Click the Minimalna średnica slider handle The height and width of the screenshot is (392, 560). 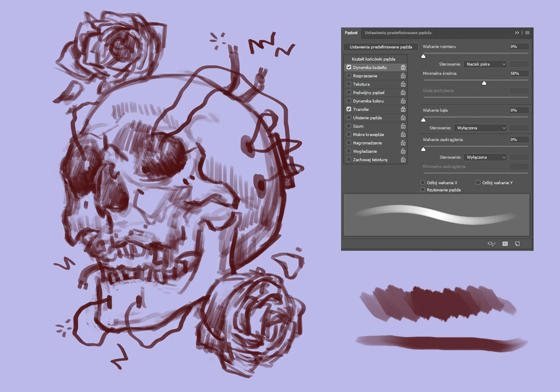pyautogui.click(x=484, y=83)
